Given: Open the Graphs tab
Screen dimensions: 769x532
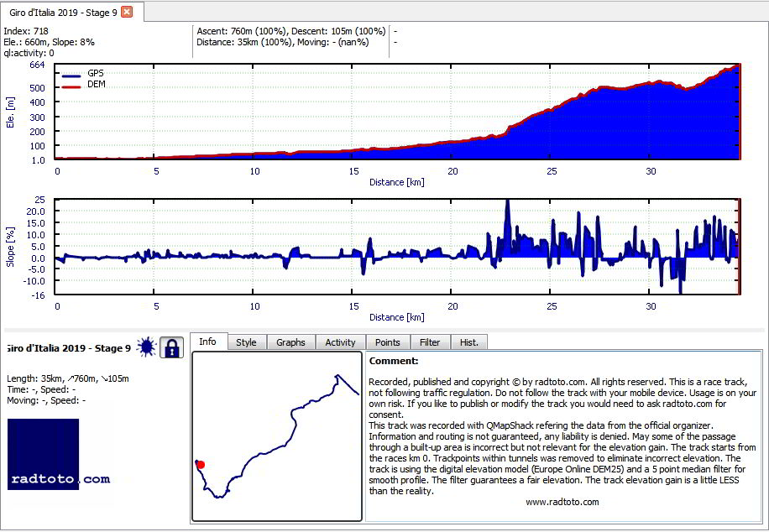Looking at the screenshot, I should pyautogui.click(x=290, y=342).
